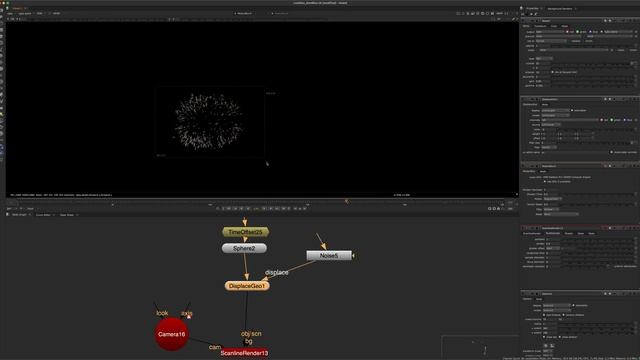
Task: Open the DisplaceGeo render dropdown
Action: (x=556, y=115)
